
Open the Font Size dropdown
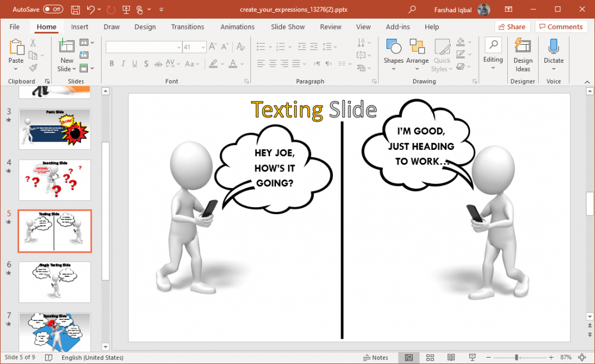pyautogui.click(x=203, y=46)
